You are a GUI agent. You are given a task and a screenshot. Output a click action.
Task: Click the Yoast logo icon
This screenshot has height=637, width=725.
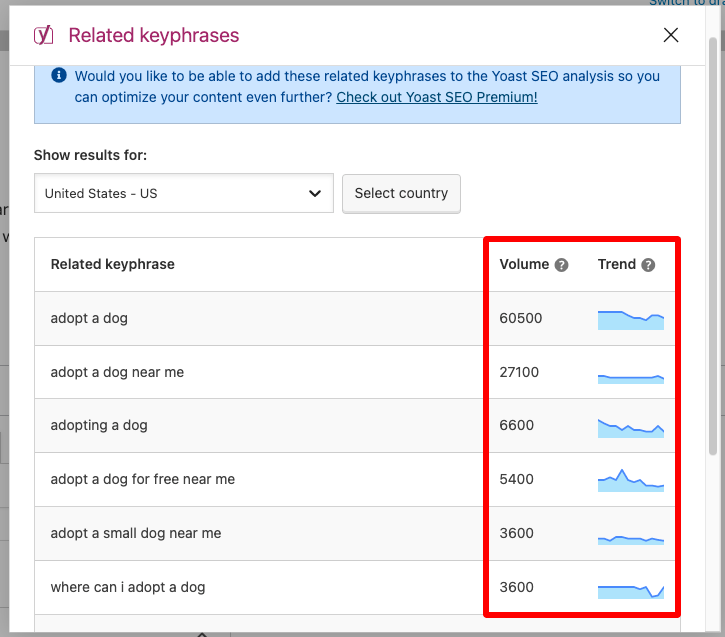[x=43, y=35]
